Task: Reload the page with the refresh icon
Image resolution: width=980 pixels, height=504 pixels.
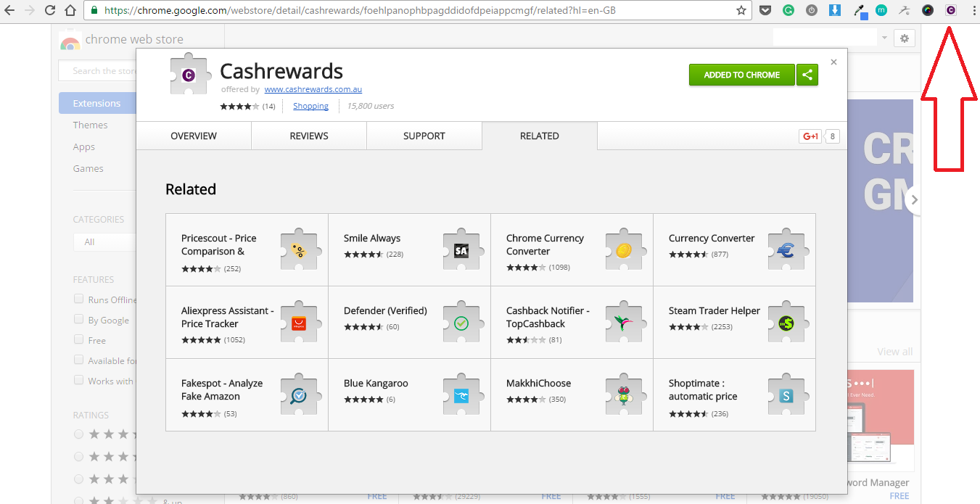Action: click(50, 10)
